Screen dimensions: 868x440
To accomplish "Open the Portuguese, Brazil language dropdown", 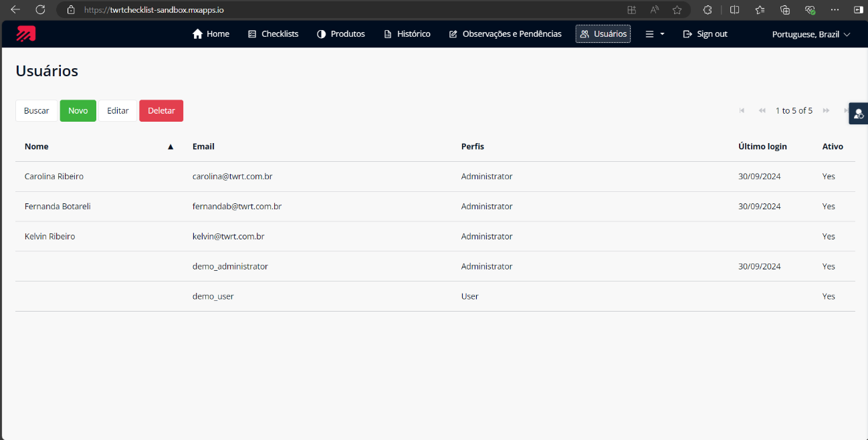I will (x=811, y=34).
